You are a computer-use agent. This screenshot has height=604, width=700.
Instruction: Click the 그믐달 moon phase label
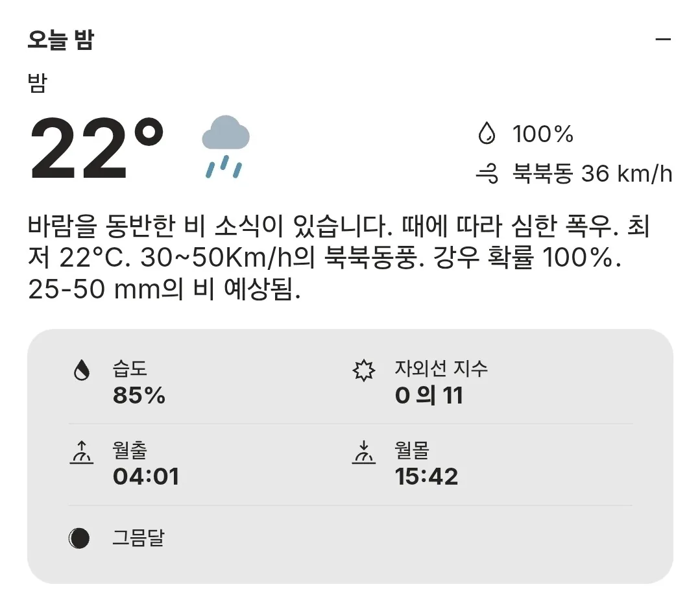pos(138,538)
